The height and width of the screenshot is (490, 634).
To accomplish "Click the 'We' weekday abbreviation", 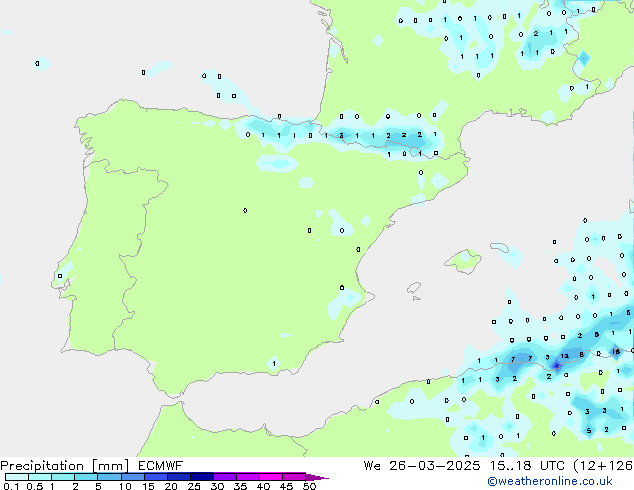I will click(x=372, y=466).
